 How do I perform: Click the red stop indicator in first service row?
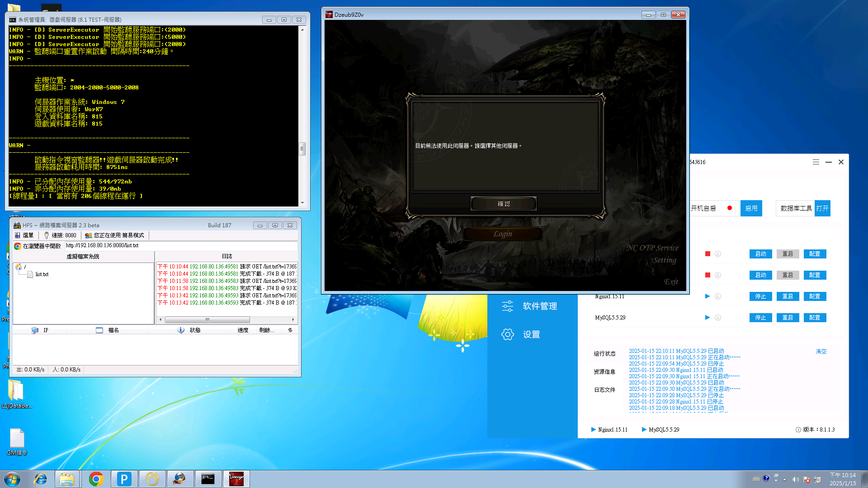point(708,254)
